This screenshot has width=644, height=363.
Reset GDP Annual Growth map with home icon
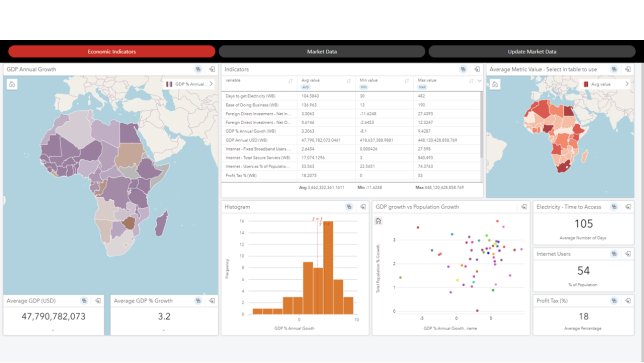pyautogui.click(x=12, y=84)
